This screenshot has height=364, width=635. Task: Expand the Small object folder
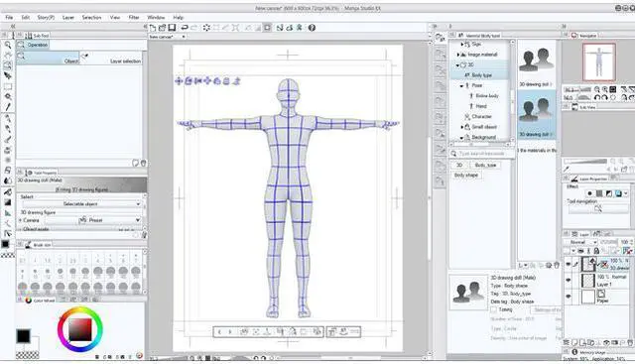coord(462,127)
